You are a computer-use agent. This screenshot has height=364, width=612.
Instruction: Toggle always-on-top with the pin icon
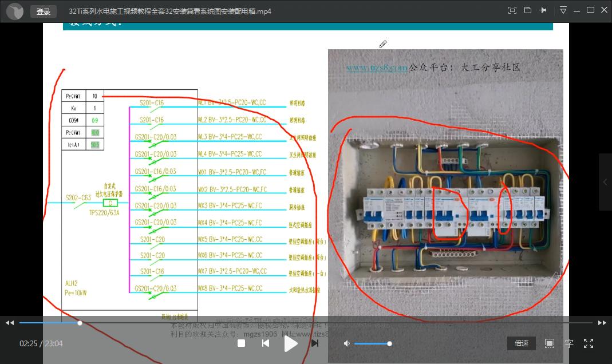[x=543, y=10]
